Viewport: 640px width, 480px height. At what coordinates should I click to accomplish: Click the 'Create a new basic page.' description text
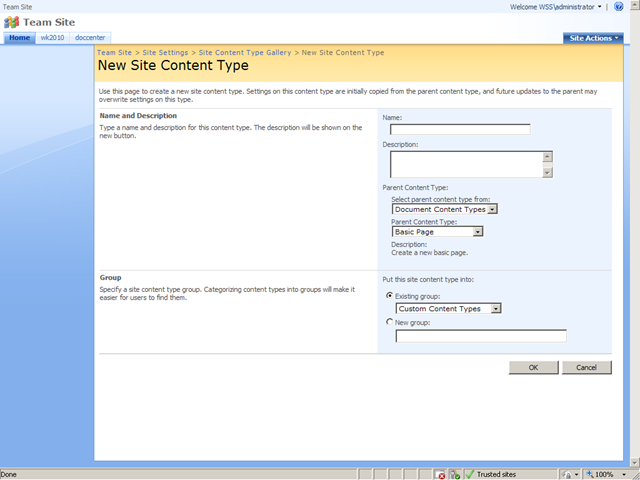(429, 253)
